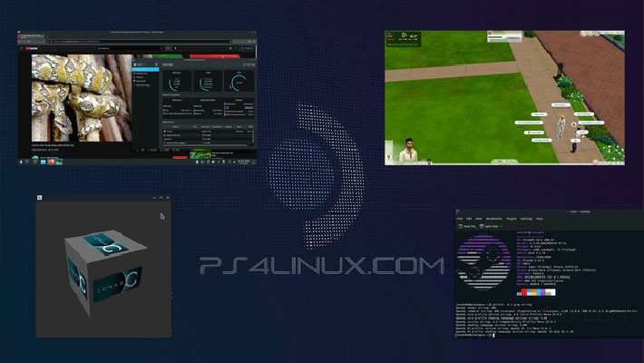This screenshot has height=363, width=644.
Task: Click the System Monitor icon in the taskbar
Action: pyautogui.click(x=59, y=162)
